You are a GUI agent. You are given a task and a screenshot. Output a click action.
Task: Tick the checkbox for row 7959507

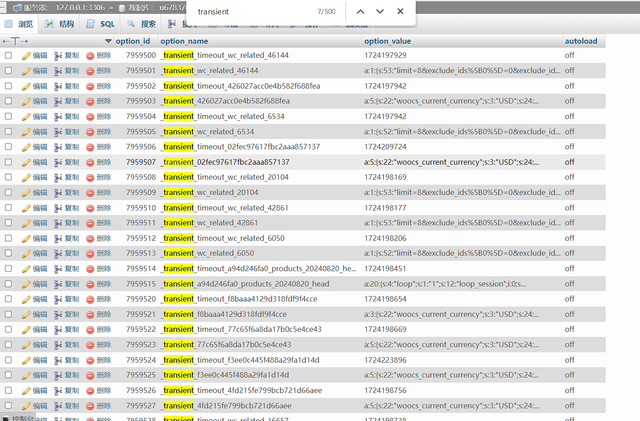point(8,162)
